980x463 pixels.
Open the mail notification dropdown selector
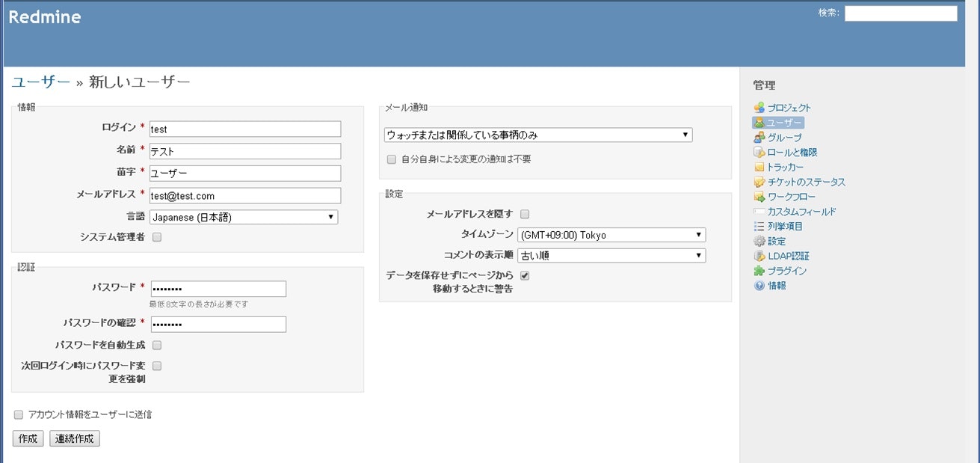tap(537, 135)
